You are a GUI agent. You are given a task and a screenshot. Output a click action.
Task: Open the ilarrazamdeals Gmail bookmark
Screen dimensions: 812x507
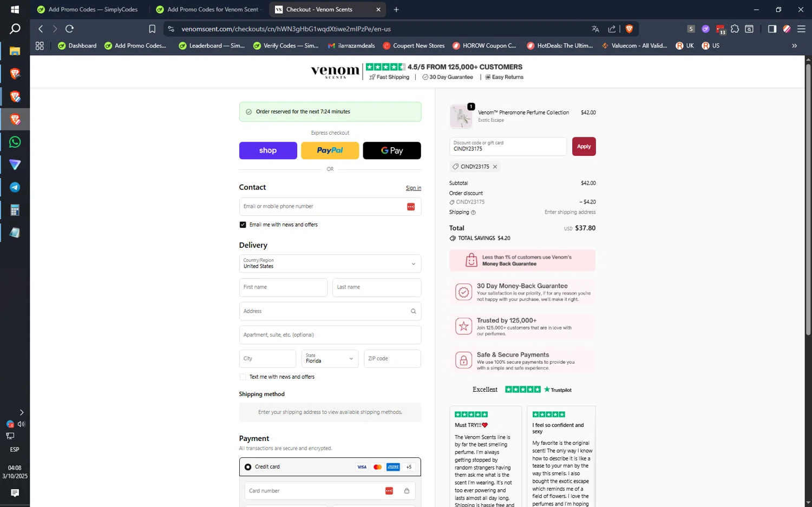click(351, 46)
